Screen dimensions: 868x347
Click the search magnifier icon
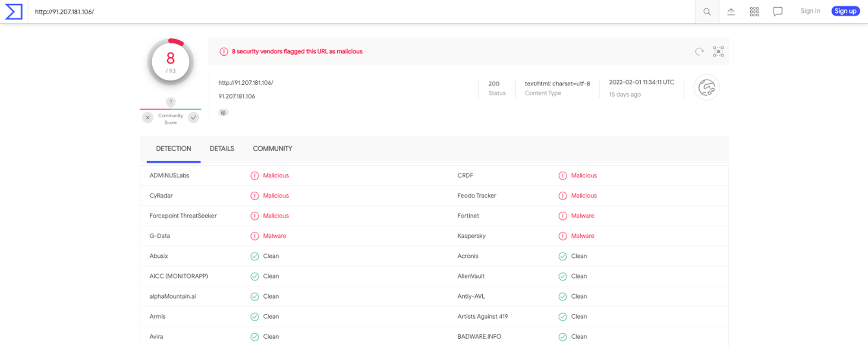[707, 12]
